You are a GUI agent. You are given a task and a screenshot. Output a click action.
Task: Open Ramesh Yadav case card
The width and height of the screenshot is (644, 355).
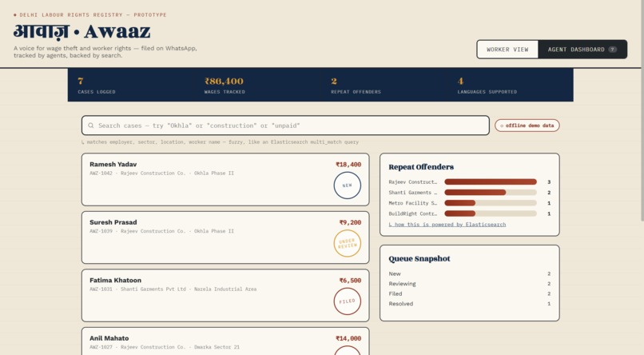click(x=225, y=179)
